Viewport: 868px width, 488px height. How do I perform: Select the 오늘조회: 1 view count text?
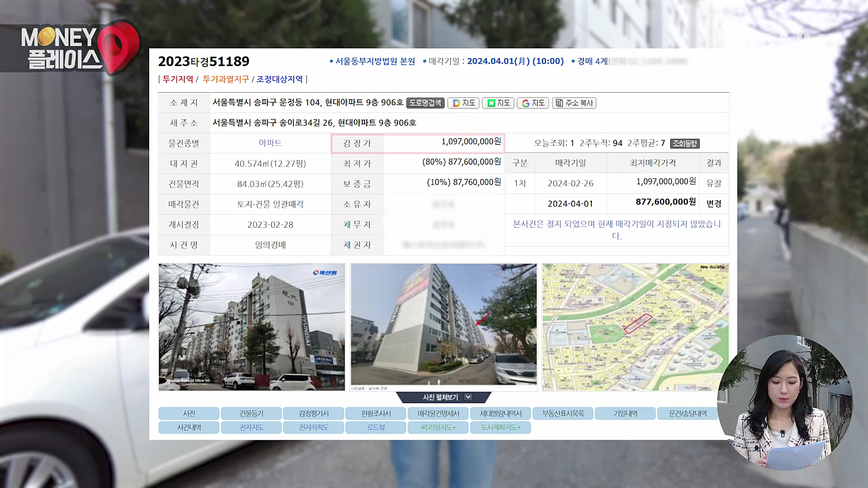coord(554,143)
